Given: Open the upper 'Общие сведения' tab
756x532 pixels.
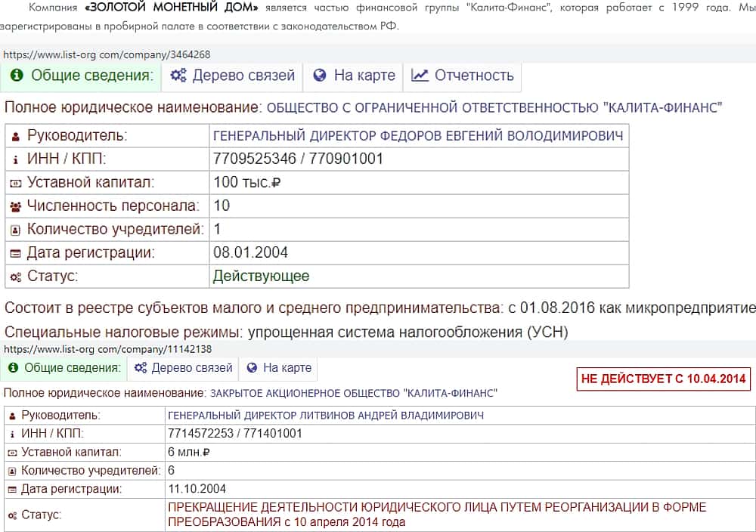Looking at the screenshot, I should [x=81, y=76].
